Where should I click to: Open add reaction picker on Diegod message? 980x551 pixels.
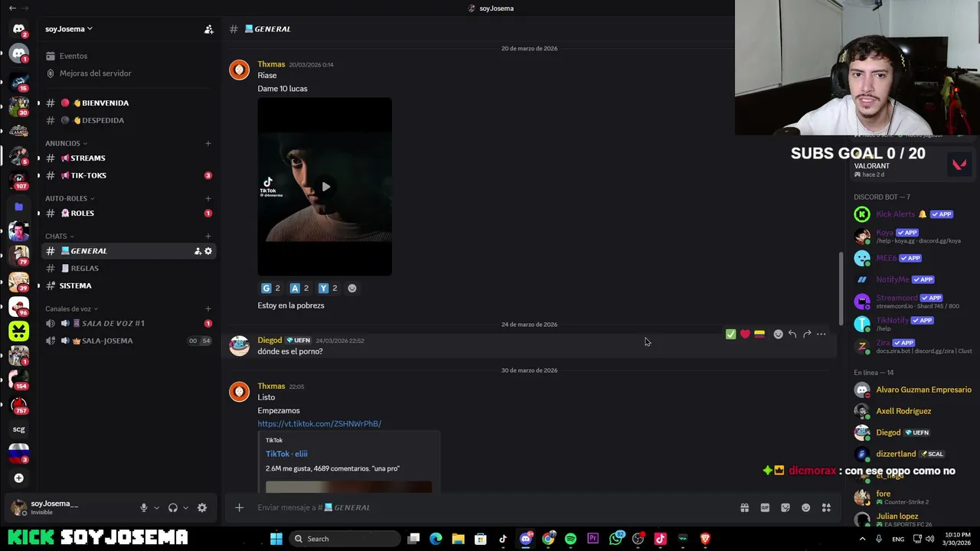point(778,334)
